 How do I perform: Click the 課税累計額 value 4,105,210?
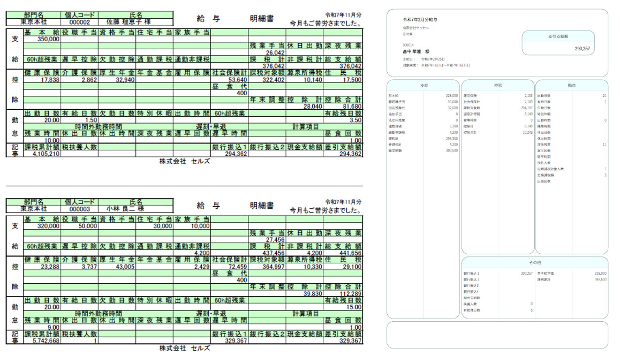tap(42, 154)
